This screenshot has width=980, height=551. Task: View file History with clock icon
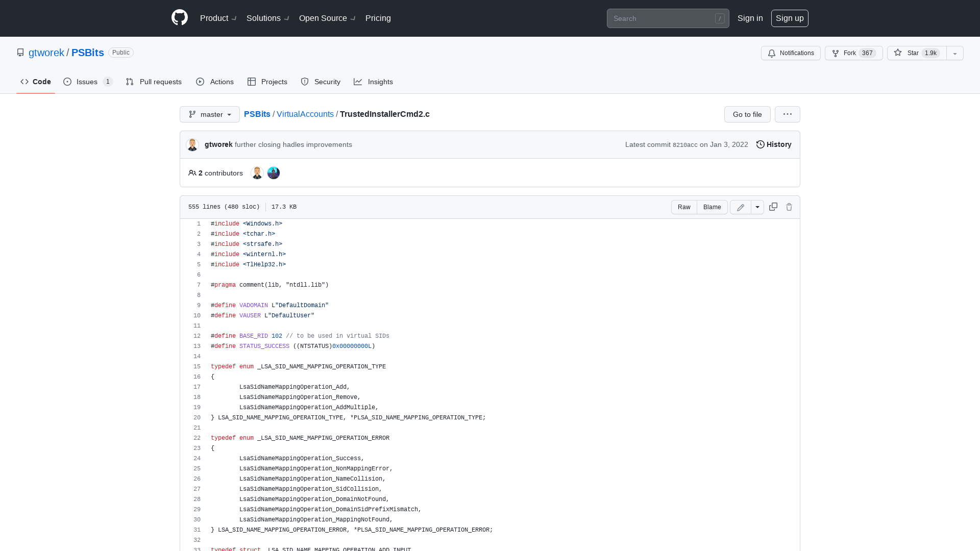pyautogui.click(x=774, y=144)
